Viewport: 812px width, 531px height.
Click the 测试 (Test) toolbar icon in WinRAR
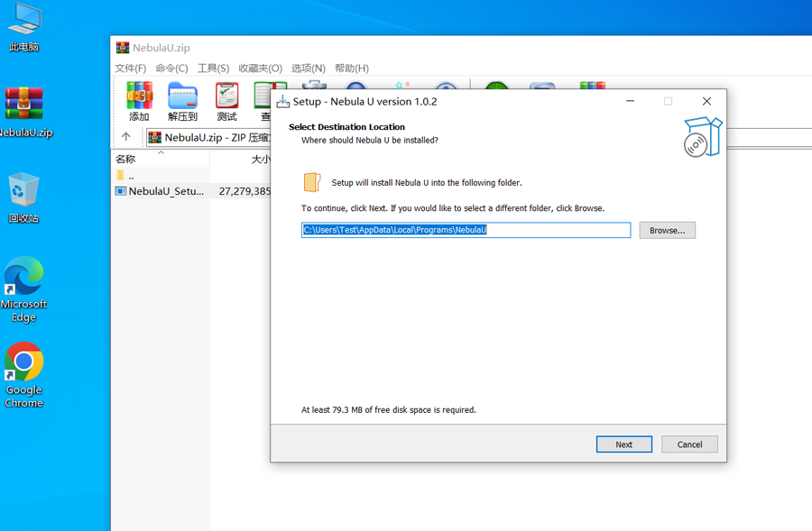point(226,102)
